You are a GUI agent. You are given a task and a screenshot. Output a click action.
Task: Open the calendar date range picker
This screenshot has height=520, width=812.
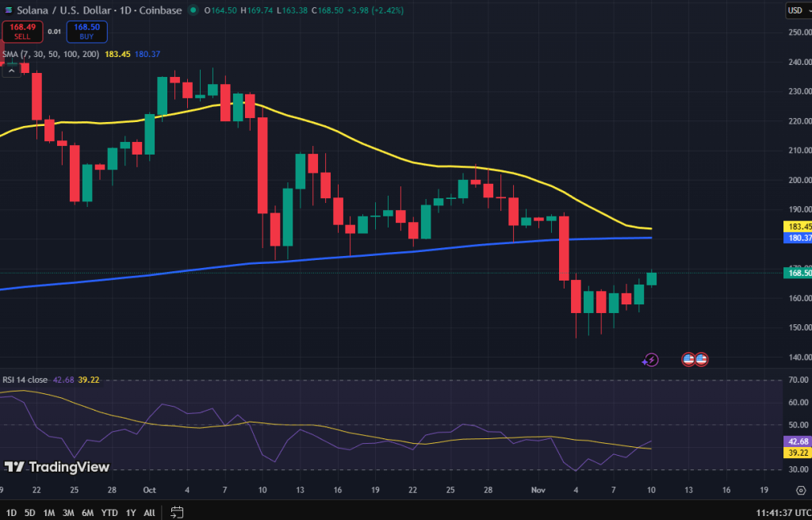point(177,512)
